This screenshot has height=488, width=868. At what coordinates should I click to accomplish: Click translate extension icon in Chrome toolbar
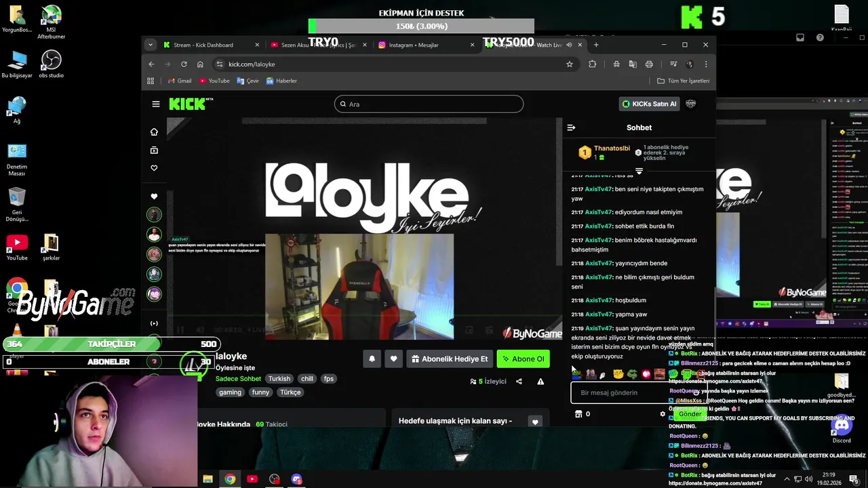(633, 64)
